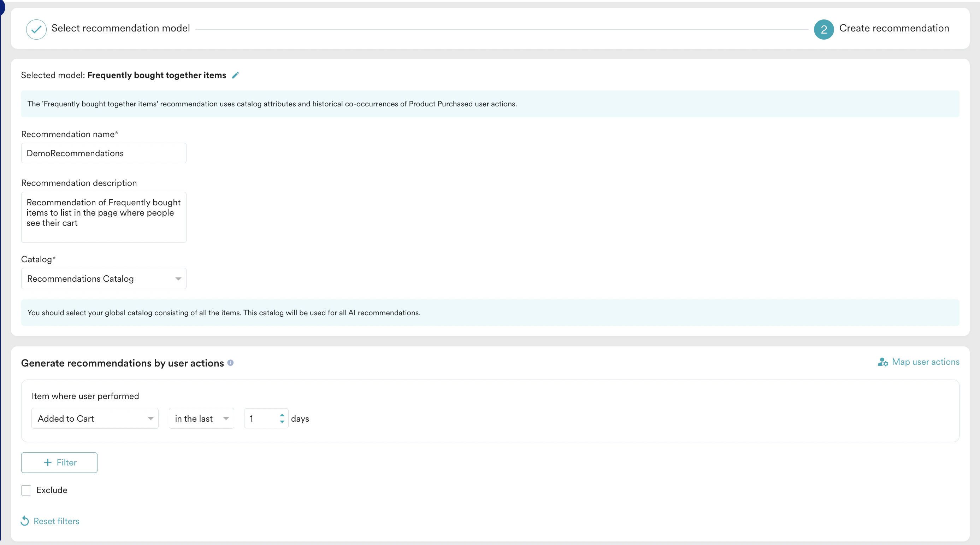Click the Reset filters link

tap(56, 521)
